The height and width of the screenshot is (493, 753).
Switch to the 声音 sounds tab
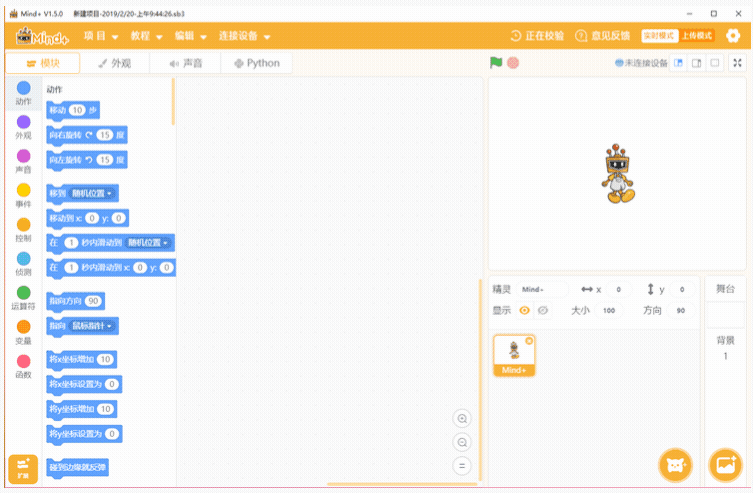tap(185, 63)
